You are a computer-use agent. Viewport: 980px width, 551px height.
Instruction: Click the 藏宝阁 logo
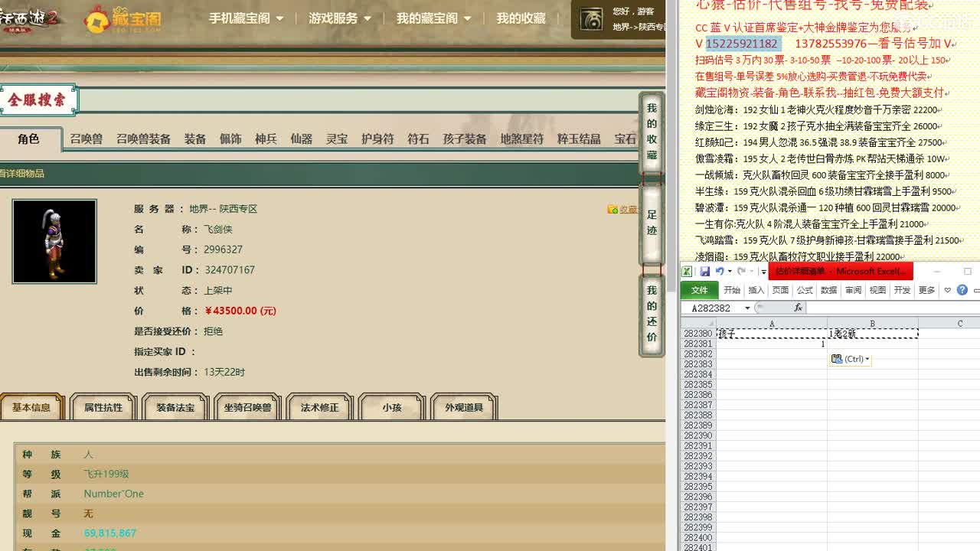pos(124,19)
